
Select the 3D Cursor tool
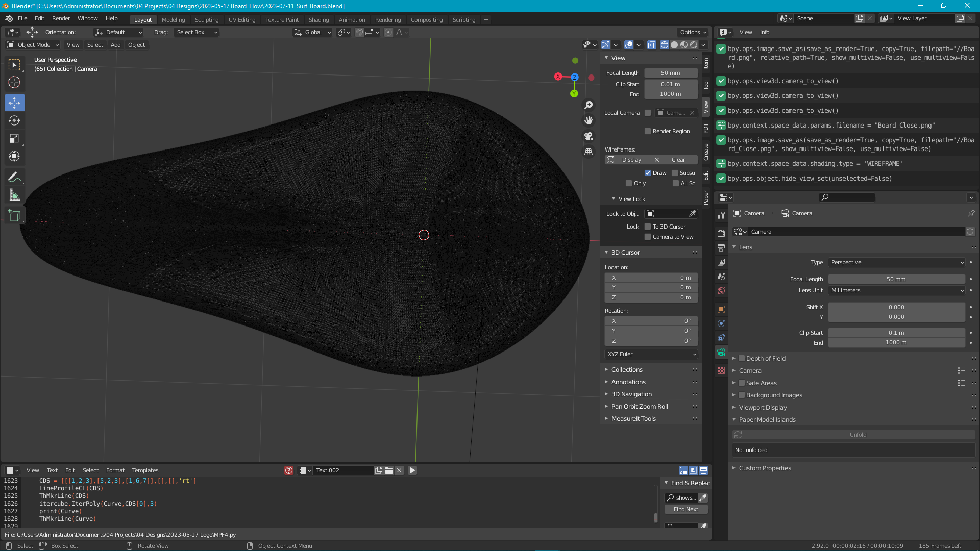14,82
